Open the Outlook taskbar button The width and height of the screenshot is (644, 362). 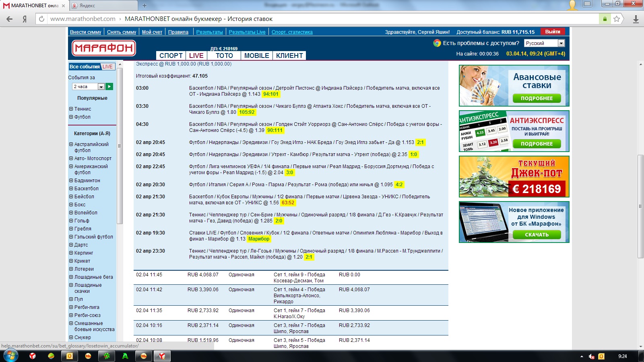(70, 356)
